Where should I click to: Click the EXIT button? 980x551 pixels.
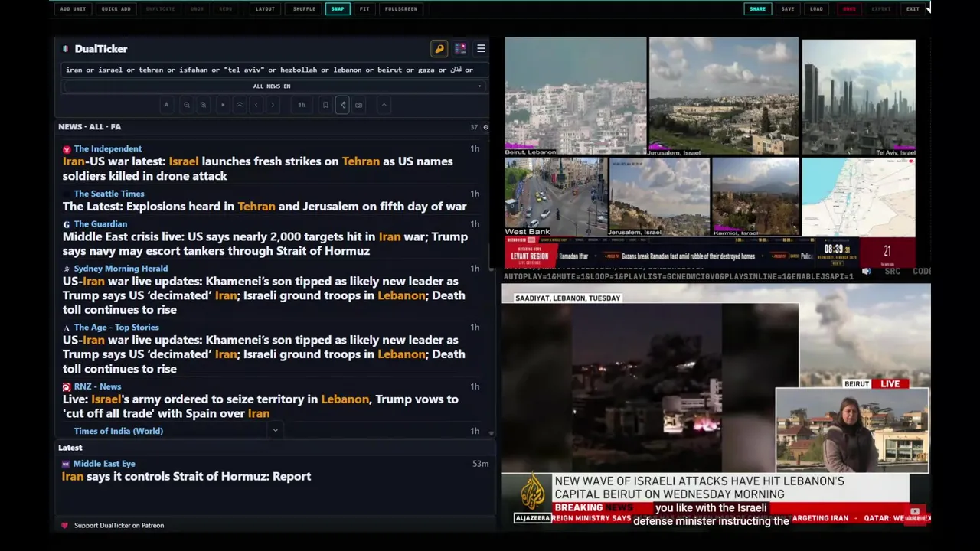[913, 9]
